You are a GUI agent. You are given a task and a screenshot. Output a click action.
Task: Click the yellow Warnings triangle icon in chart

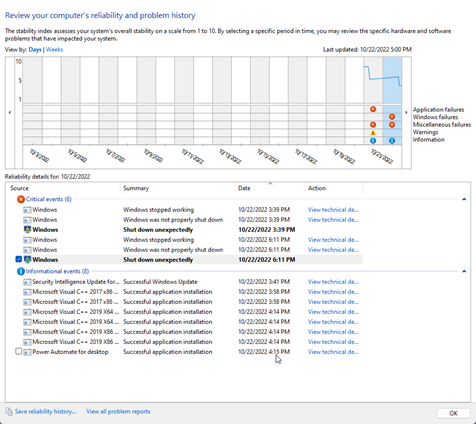(373, 133)
